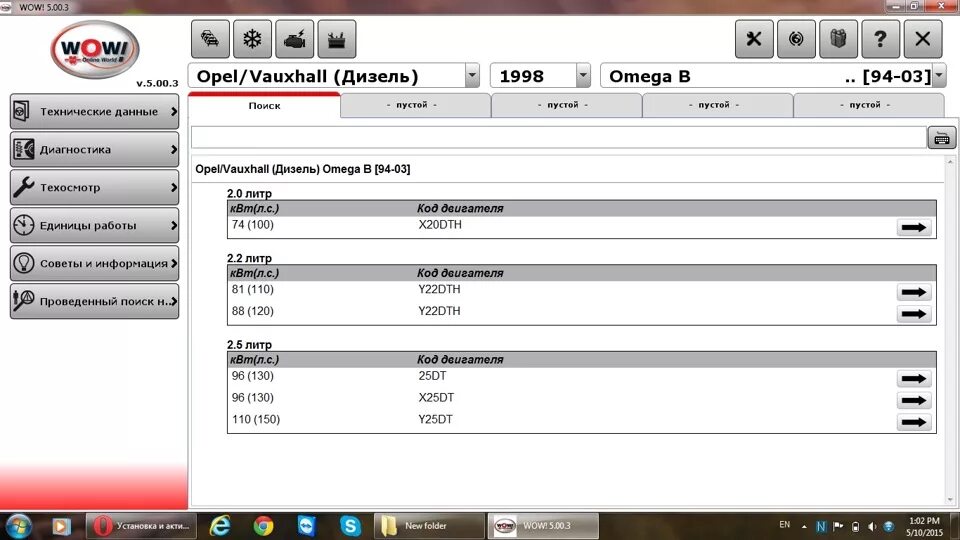Image resolution: width=960 pixels, height=540 pixels.
Task: Click the vehicle selection cars icon
Action: (x=210, y=39)
